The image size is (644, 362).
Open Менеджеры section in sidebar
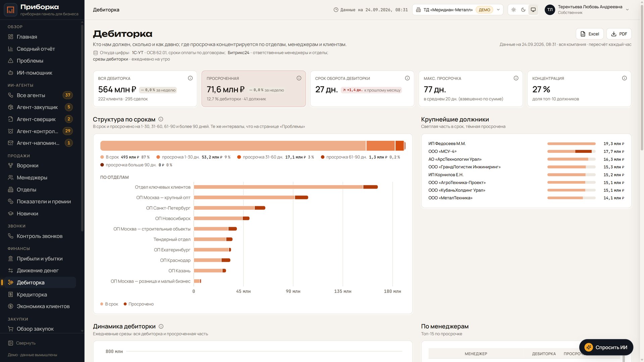coord(40,178)
